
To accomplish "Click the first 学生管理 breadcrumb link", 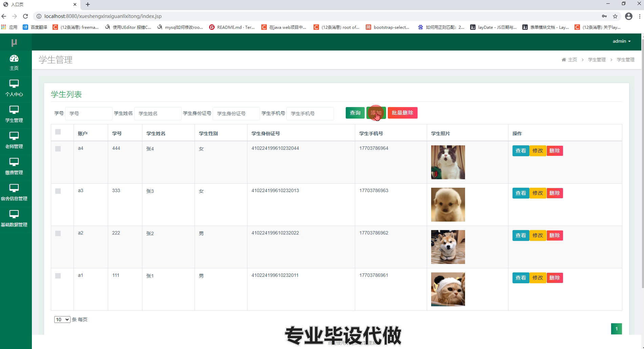I will [597, 60].
